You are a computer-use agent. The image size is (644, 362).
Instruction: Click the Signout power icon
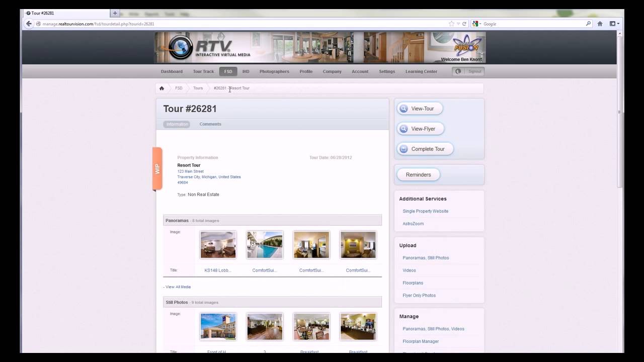(458, 71)
